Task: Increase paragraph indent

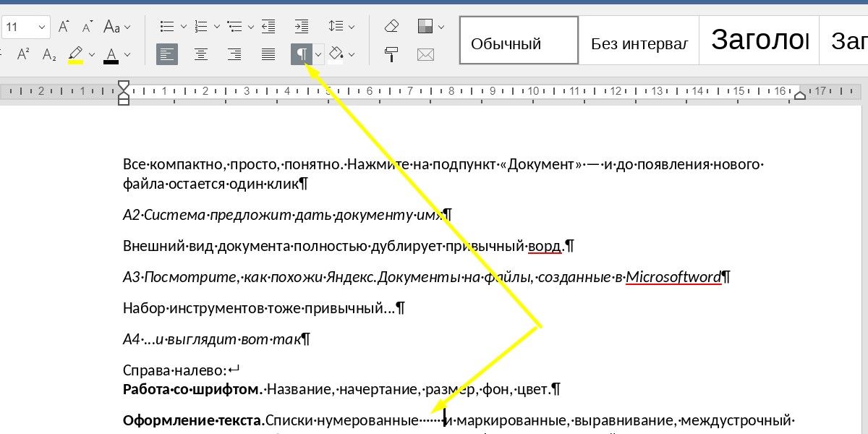Action: pyautogui.click(x=302, y=27)
